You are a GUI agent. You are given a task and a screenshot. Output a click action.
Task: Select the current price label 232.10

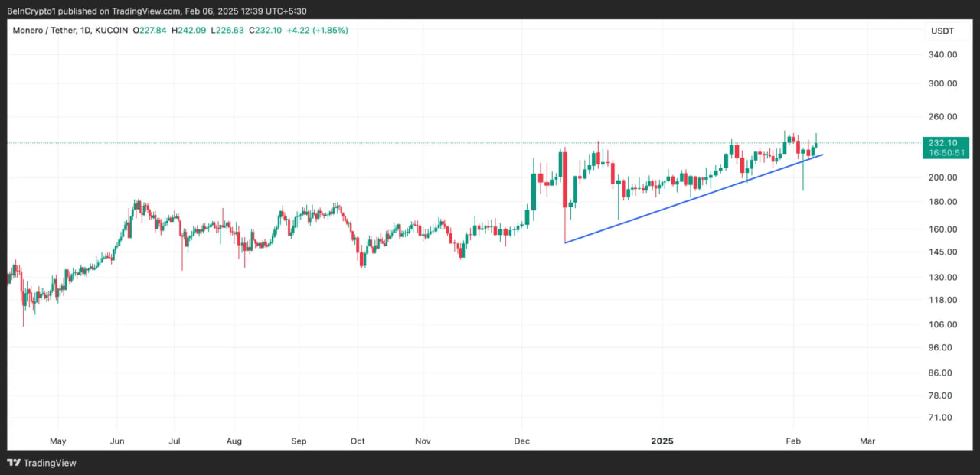(x=943, y=142)
